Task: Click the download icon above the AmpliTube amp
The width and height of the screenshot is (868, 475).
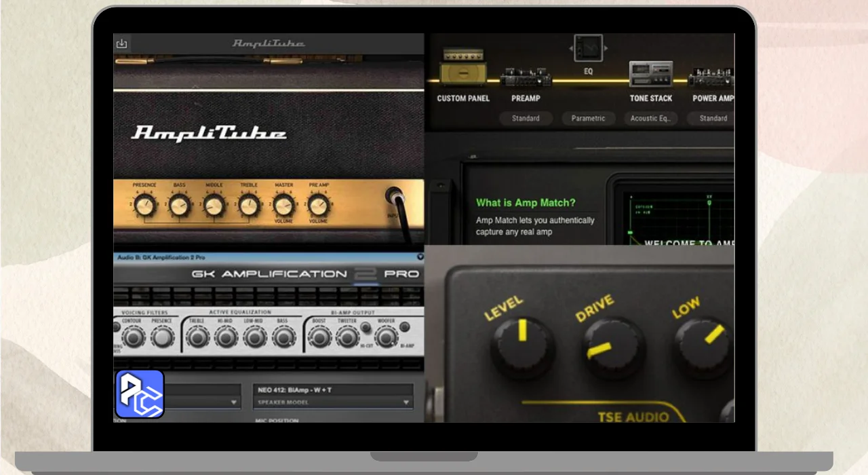Action: pyautogui.click(x=121, y=43)
